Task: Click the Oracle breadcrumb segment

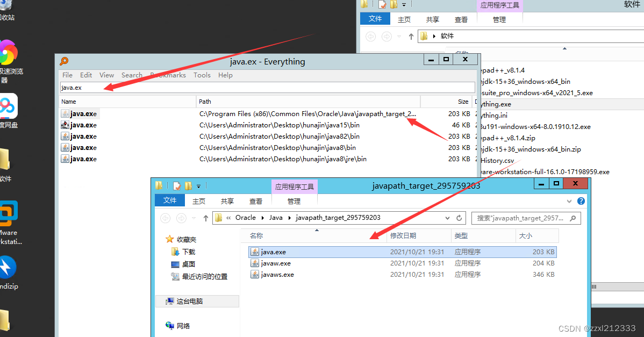Action: 246,218
